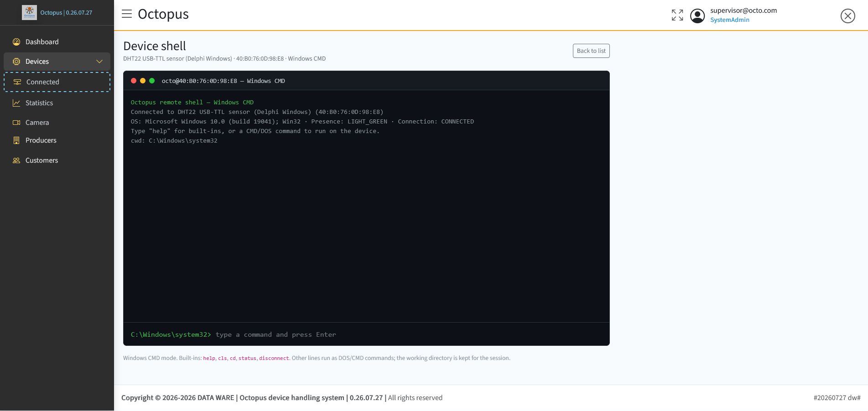Click the red terminal window dot
This screenshot has height=411, width=868.
(x=134, y=81)
